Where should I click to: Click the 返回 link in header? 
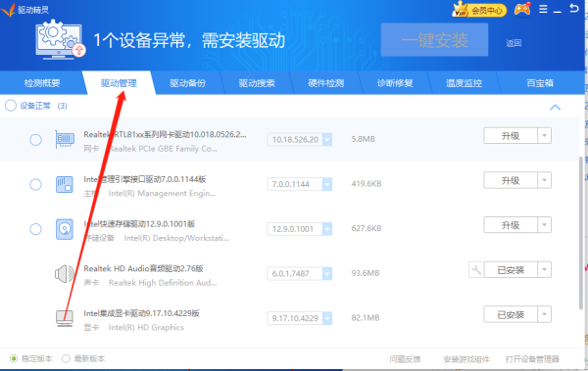click(514, 43)
